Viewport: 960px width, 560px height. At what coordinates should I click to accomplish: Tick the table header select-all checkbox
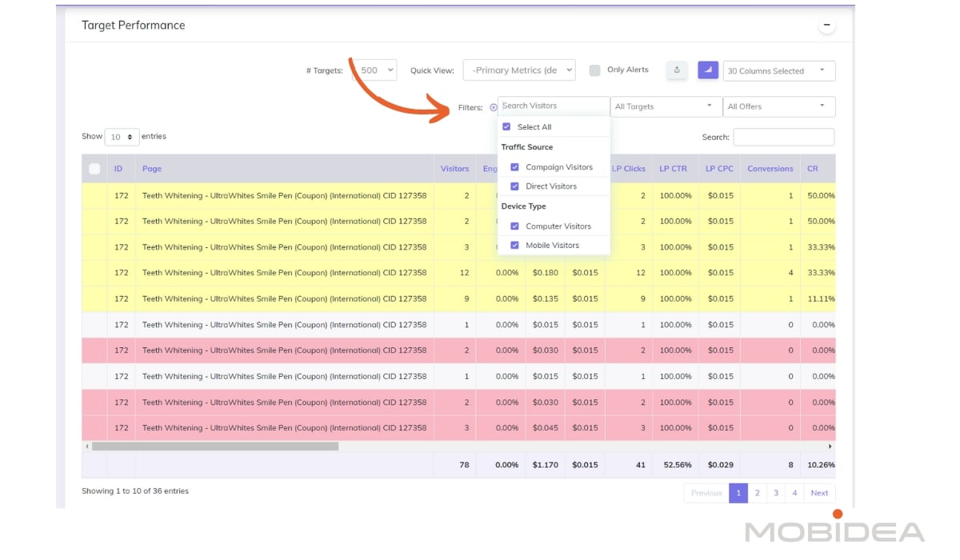point(94,169)
